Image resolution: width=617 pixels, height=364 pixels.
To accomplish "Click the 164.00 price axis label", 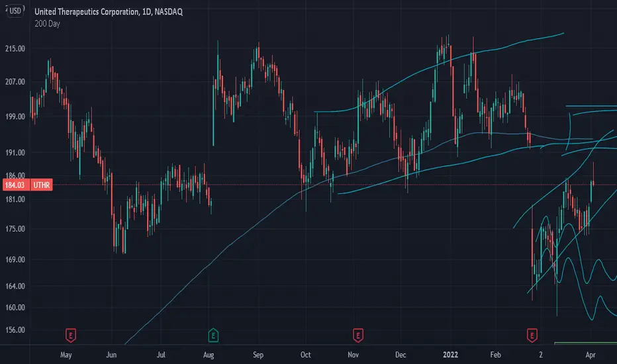I will [15, 286].
